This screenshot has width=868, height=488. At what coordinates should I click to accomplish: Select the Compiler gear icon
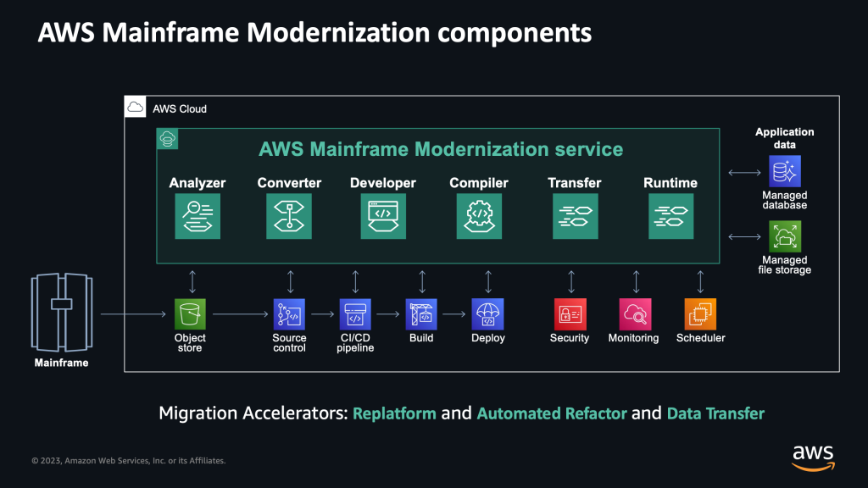click(x=479, y=216)
